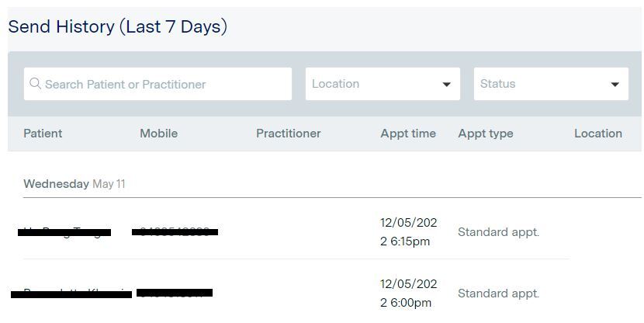Click Standard appt. in the 6:15pm row

[498, 231]
